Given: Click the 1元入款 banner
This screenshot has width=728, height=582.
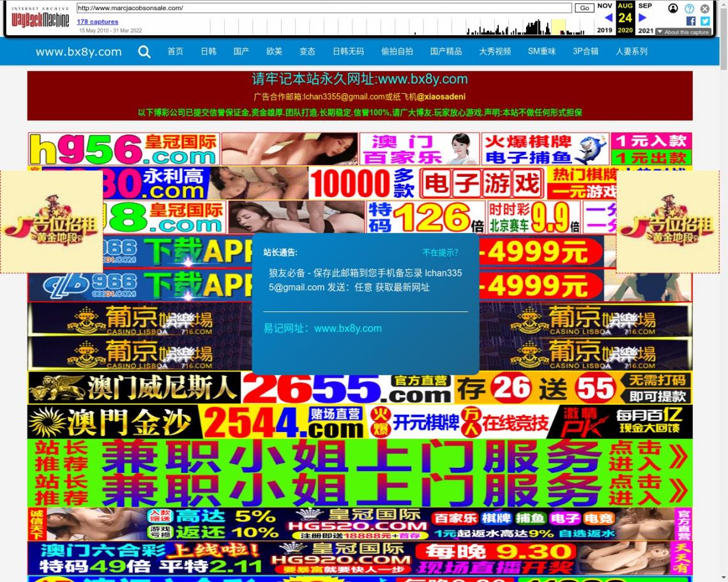Looking at the screenshot, I should tap(651, 140).
